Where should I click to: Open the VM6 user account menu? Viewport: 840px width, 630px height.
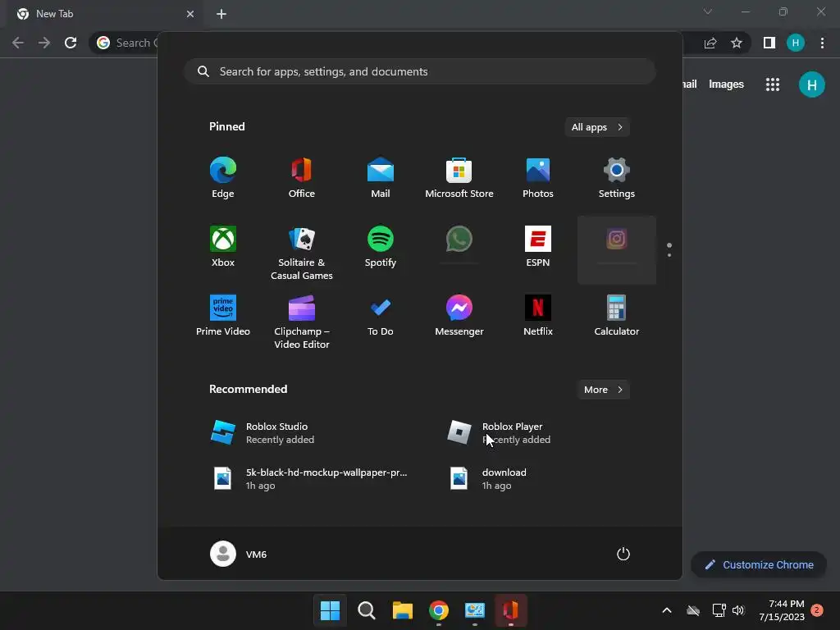[x=239, y=554]
